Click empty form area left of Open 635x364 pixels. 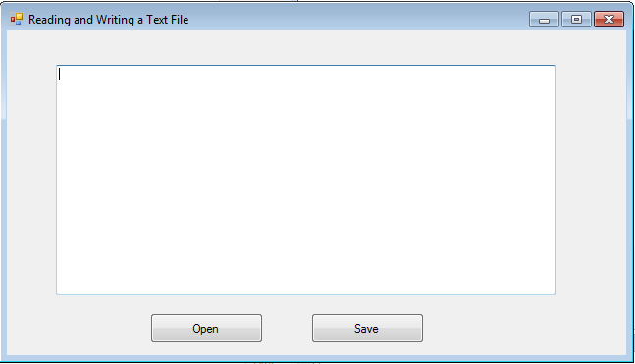79,328
